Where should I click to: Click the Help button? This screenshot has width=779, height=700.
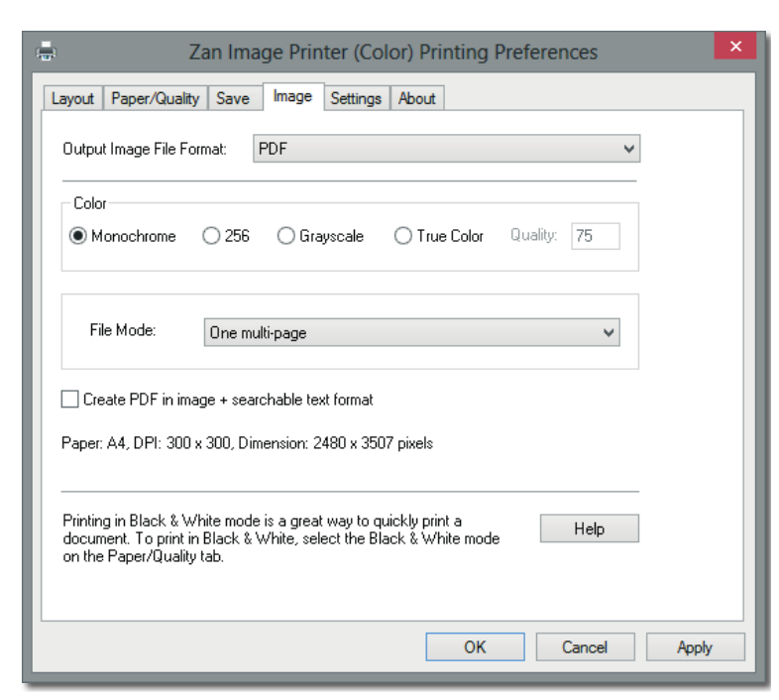click(590, 528)
